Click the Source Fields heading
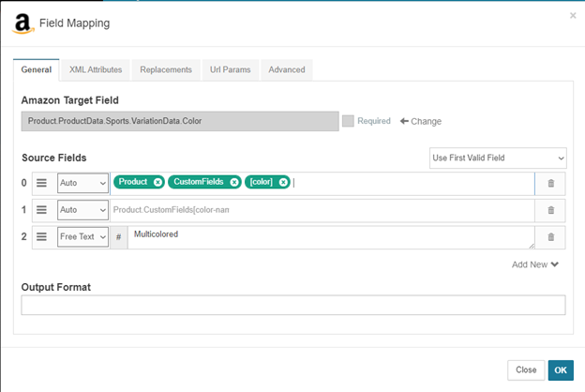This screenshot has height=392, width=585. pos(54,158)
